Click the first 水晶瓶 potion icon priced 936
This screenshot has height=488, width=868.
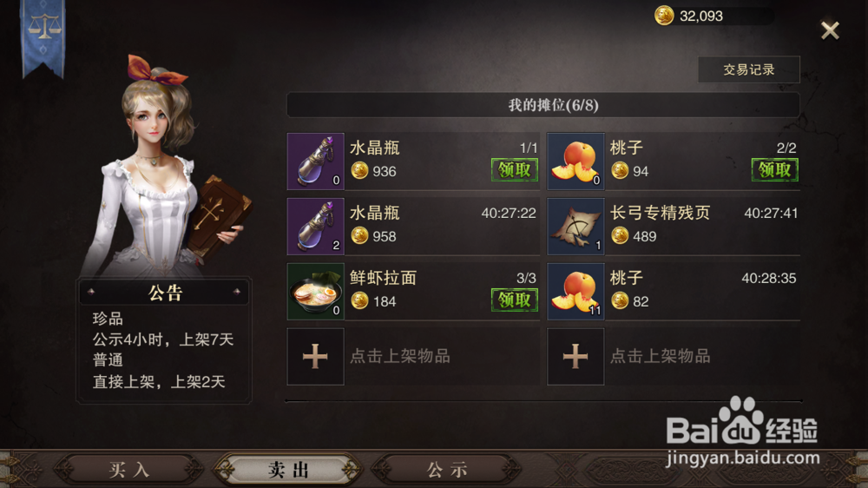[316, 162]
